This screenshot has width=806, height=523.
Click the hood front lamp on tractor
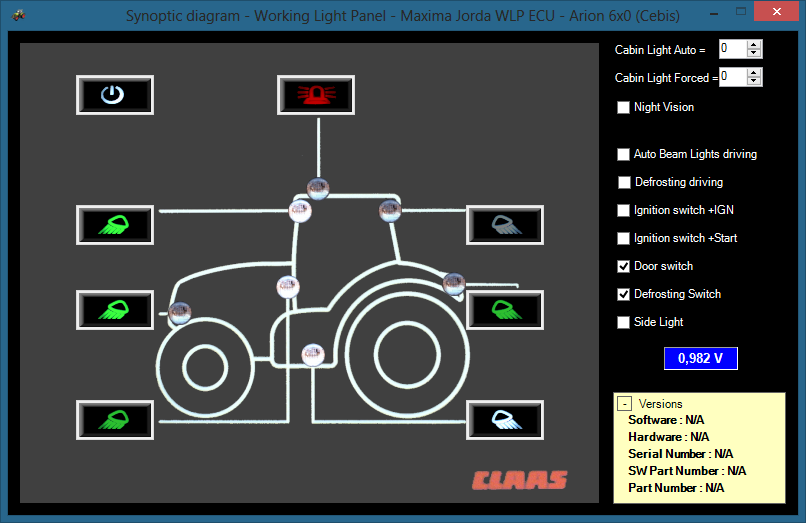click(180, 313)
